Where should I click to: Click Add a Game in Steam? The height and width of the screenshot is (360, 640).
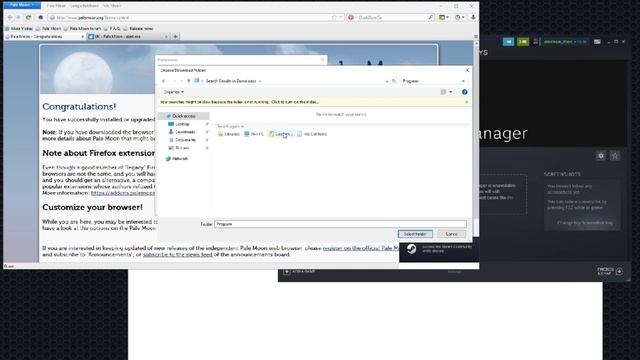coord(300,271)
